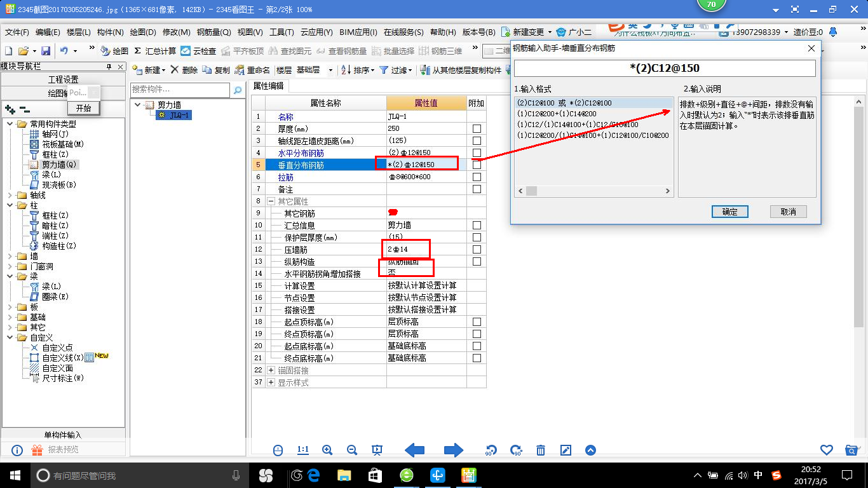Click the 搜索构件 search input field

pos(180,90)
